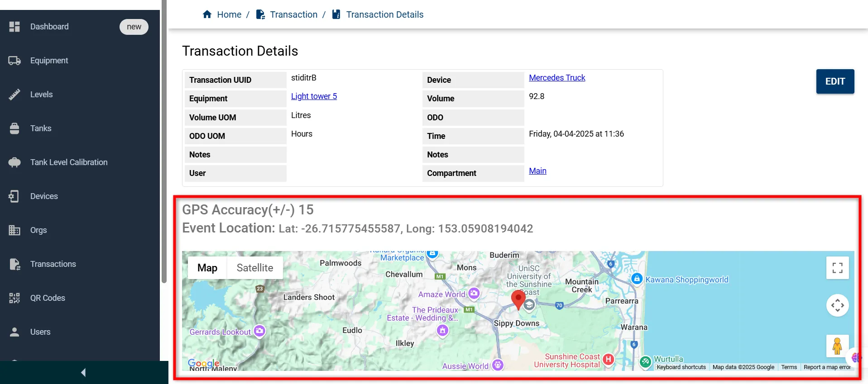
Task: Click the ODO UOM value Hours
Action: pyautogui.click(x=302, y=134)
